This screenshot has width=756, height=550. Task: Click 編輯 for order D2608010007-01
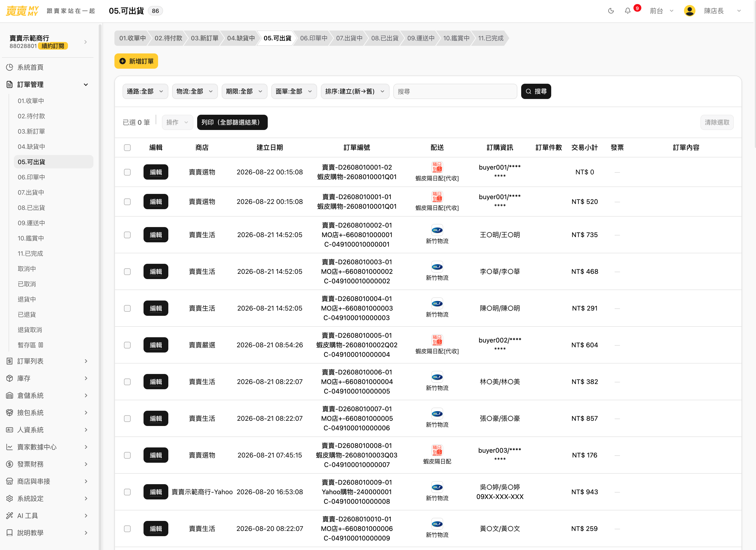coord(156,419)
